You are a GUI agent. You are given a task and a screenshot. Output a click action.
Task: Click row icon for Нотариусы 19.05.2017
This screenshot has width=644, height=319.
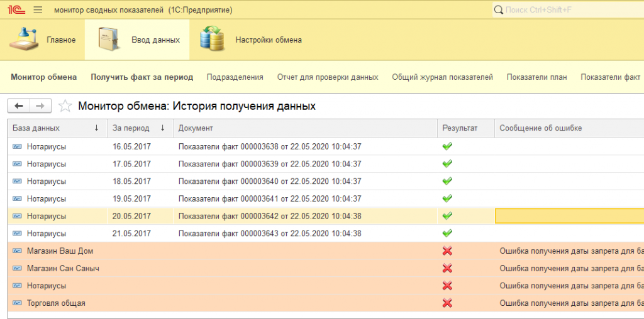coord(17,198)
